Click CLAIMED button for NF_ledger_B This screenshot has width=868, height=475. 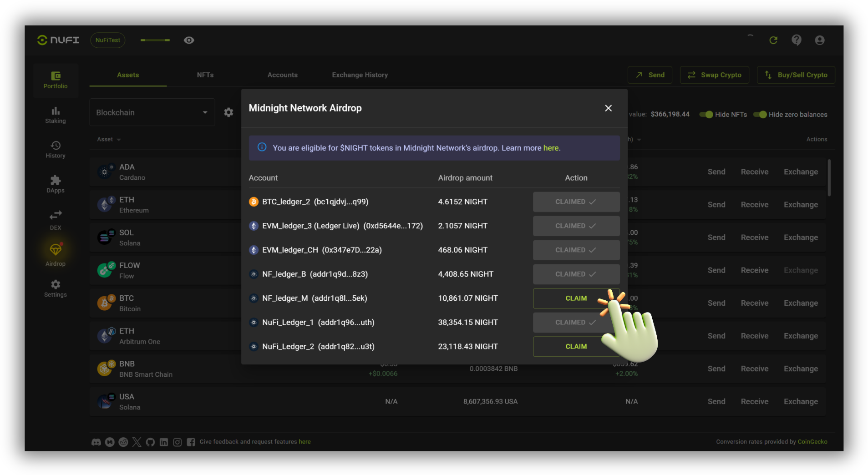[576, 274]
